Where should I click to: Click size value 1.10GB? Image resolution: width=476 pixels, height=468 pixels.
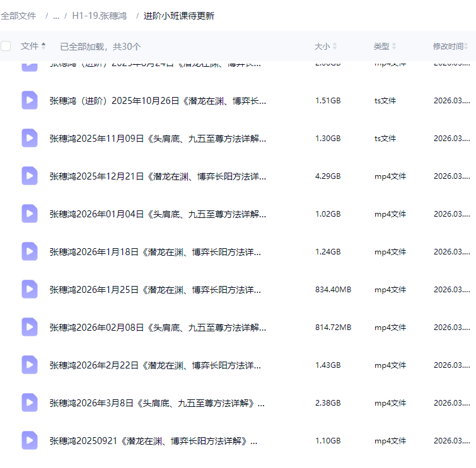(328, 441)
